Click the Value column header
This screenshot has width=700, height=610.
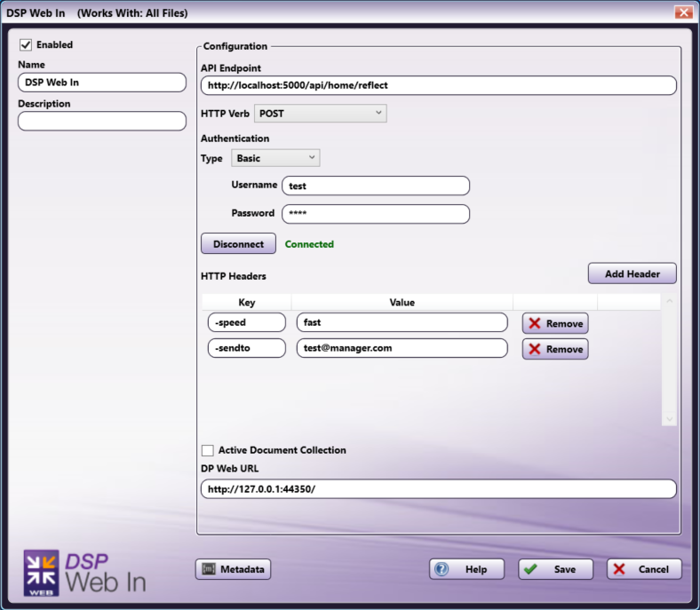(402, 302)
